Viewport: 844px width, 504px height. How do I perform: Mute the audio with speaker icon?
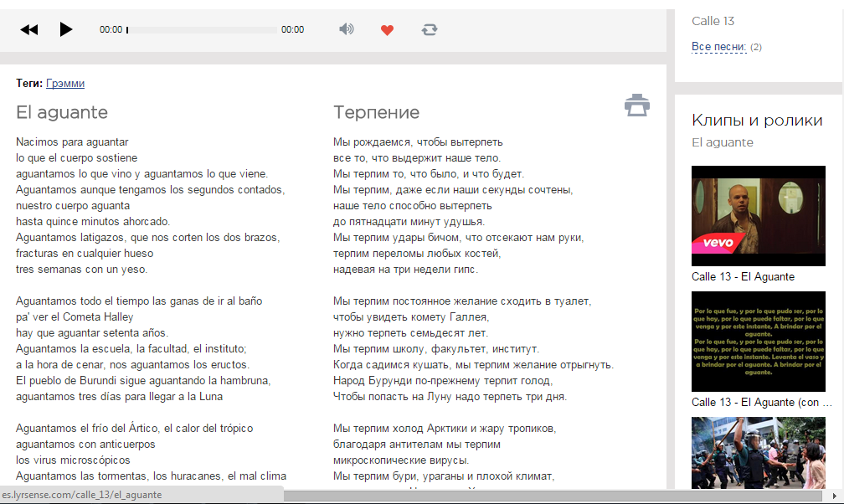click(x=346, y=29)
